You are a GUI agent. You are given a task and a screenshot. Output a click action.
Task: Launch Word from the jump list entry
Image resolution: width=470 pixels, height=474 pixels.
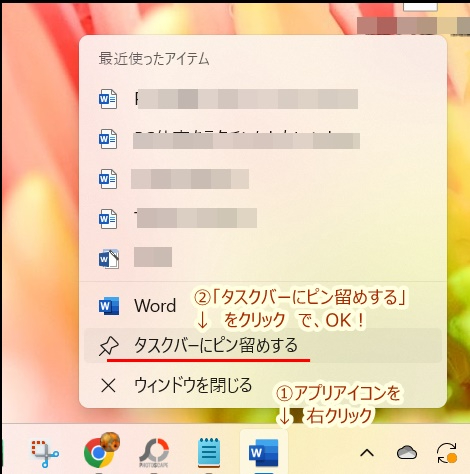coord(263,305)
